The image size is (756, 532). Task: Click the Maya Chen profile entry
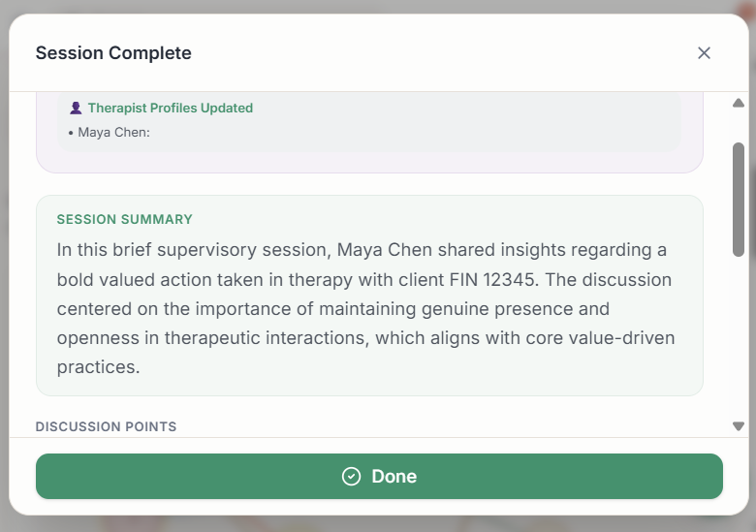pos(113,132)
